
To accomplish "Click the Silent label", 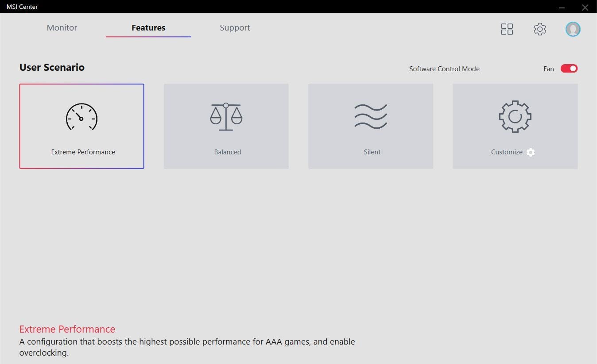I will (x=372, y=152).
